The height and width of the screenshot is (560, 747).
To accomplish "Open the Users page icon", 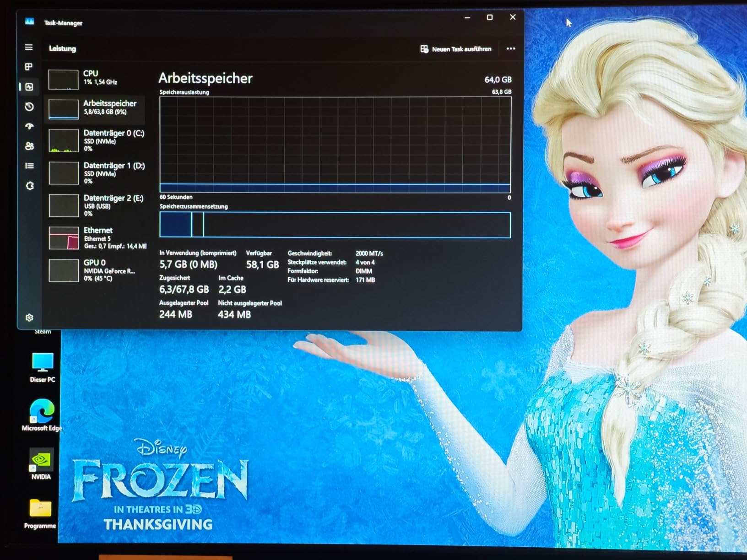I will [29, 146].
